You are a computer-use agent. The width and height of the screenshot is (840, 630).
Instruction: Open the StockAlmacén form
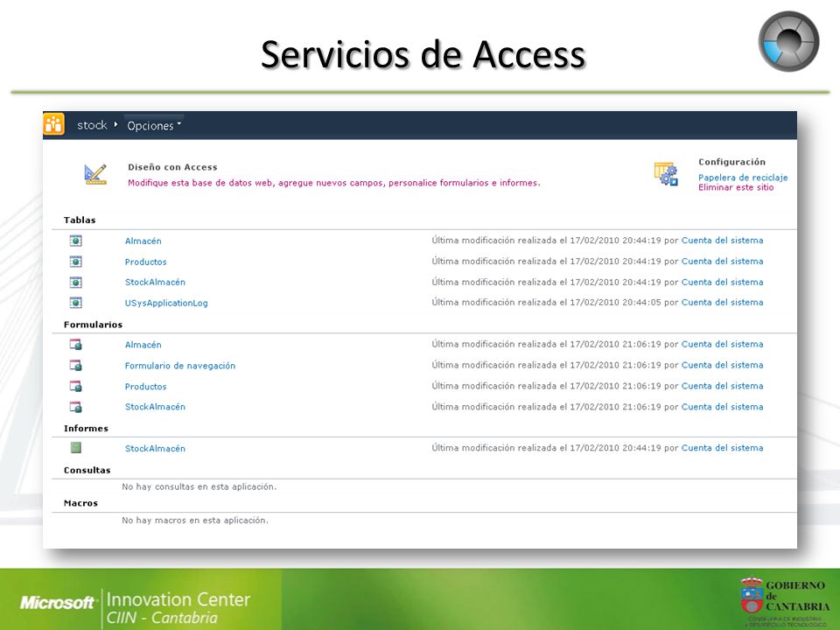155,407
